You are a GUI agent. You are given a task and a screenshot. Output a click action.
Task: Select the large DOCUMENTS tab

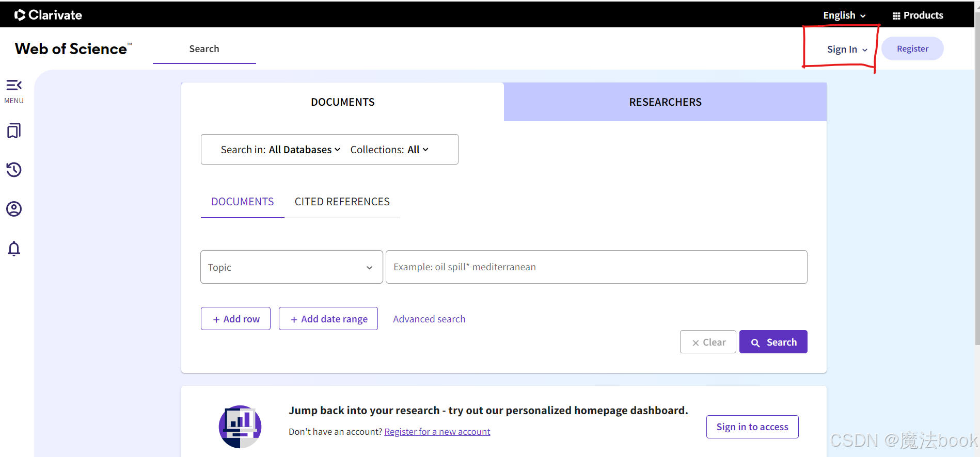pyautogui.click(x=343, y=102)
